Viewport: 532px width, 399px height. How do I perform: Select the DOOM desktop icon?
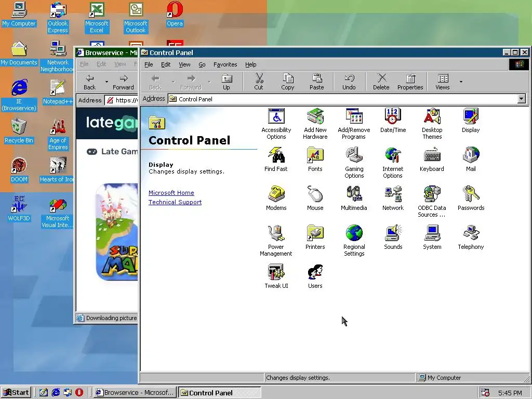19,170
